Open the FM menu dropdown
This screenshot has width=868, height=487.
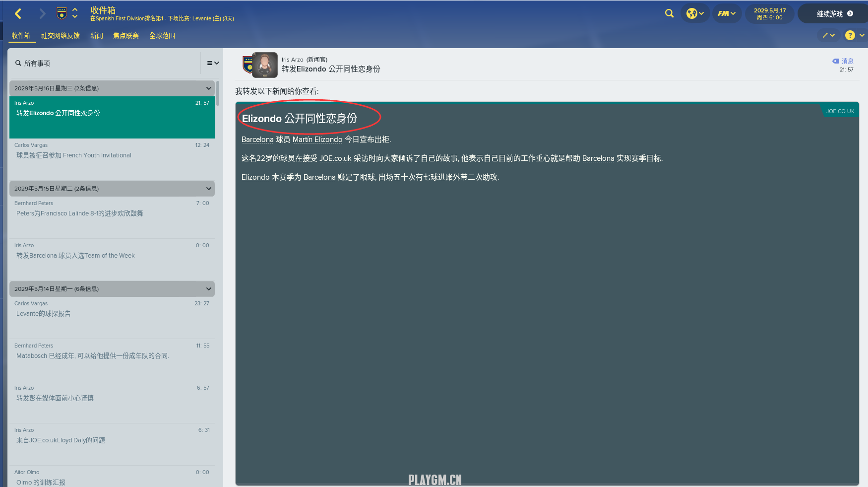727,13
